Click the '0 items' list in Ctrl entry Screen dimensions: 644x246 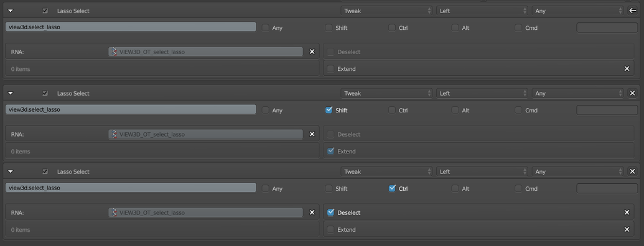[162, 229]
